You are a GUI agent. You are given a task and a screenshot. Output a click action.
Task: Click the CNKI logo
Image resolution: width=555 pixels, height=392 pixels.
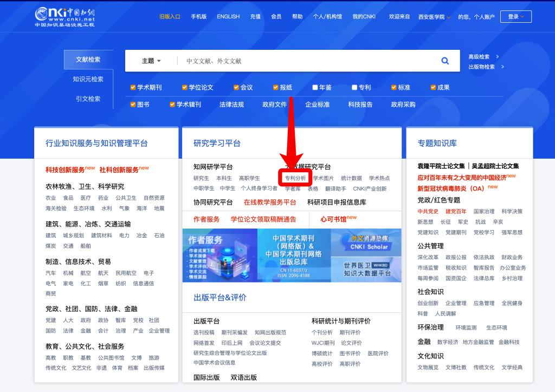(x=65, y=17)
